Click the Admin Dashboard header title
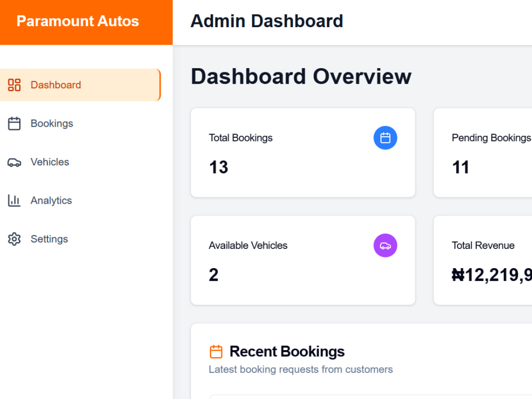The width and height of the screenshot is (532, 399). coord(267,21)
